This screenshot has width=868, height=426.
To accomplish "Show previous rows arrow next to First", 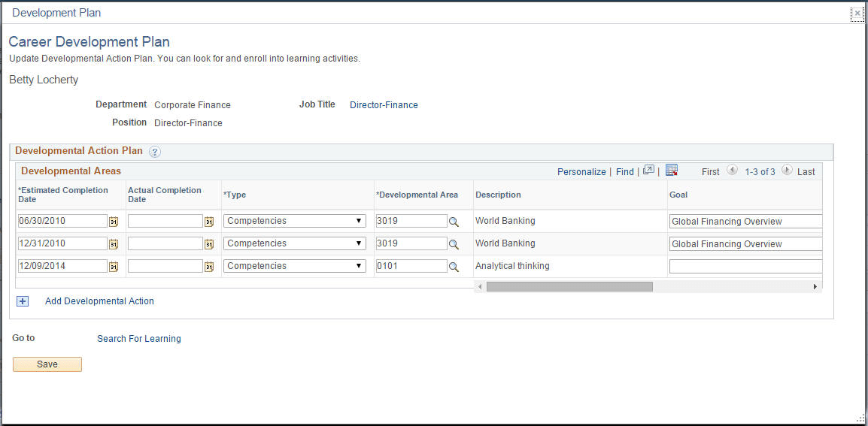I will pos(732,171).
